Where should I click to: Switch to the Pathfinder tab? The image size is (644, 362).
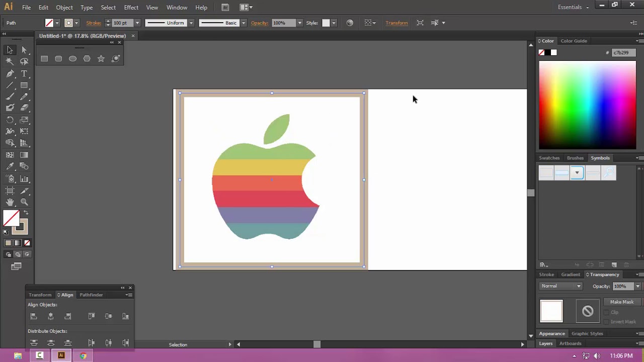pos(91,295)
